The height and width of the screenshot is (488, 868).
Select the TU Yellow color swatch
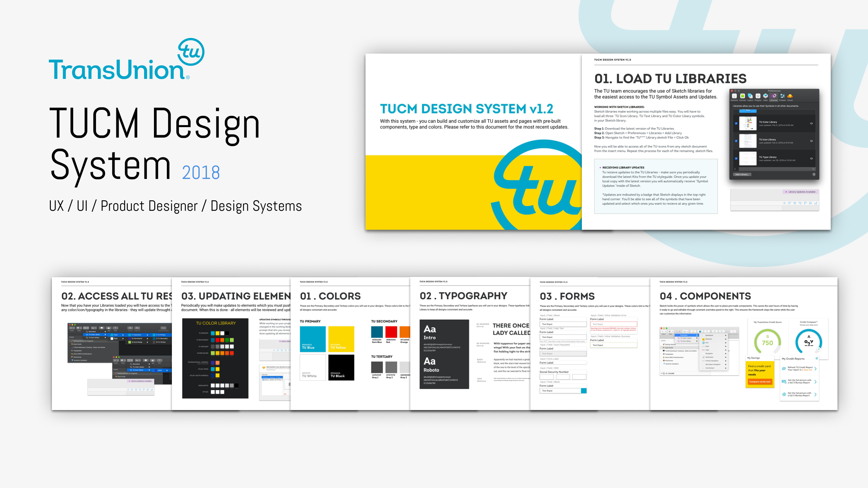(x=341, y=339)
